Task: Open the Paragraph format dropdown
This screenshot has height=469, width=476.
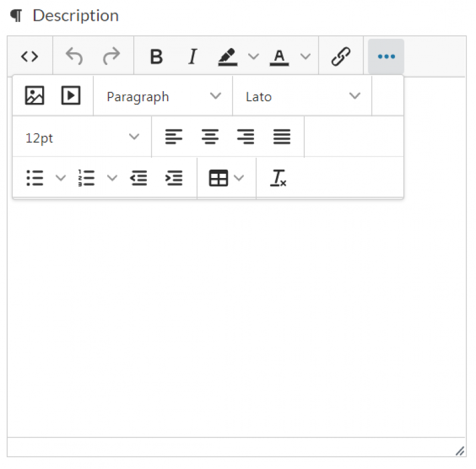Action: 162,96
